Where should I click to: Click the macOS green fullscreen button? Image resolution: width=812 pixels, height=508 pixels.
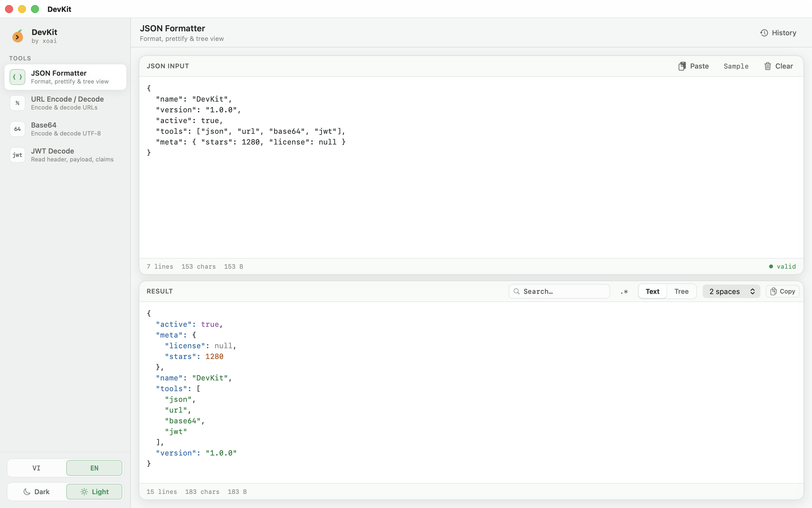pos(35,9)
